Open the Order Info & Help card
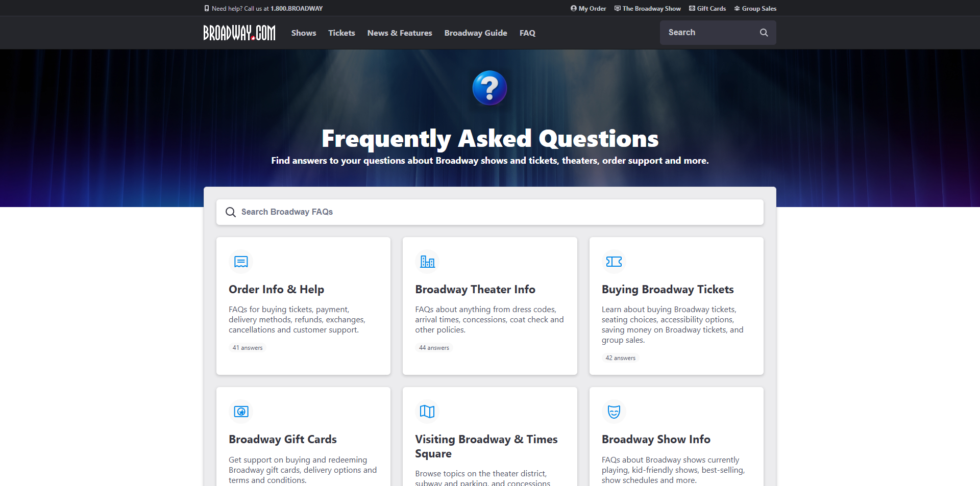Screen dimensions: 980x486 (x=303, y=305)
